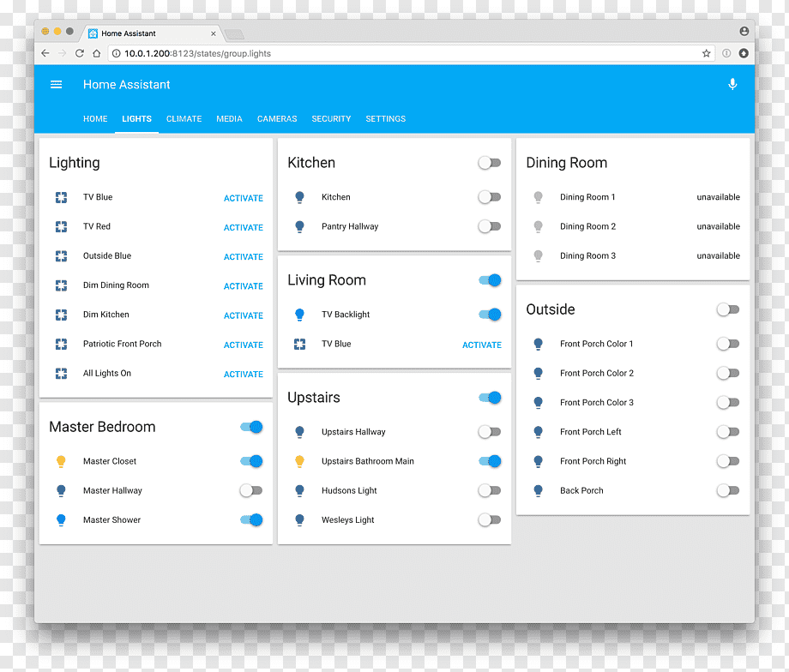Bookmark page with the star icon

pos(706,53)
